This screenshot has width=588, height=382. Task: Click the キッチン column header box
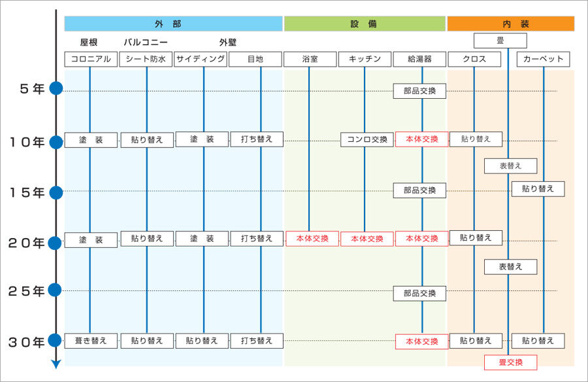tap(365, 60)
